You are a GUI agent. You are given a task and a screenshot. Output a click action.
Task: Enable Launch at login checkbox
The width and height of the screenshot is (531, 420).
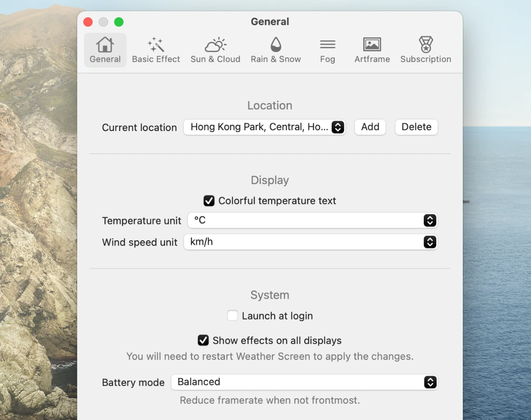click(233, 316)
